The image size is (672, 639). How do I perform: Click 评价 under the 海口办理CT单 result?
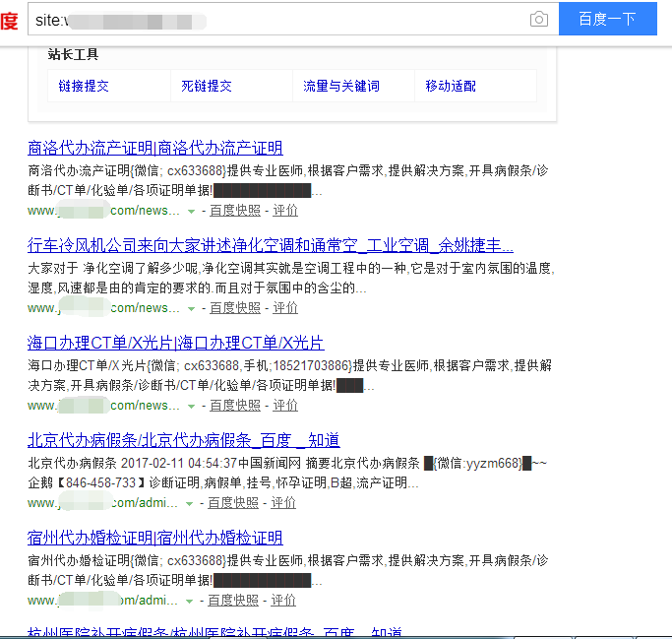pyautogui.click(x=285, y=406)
